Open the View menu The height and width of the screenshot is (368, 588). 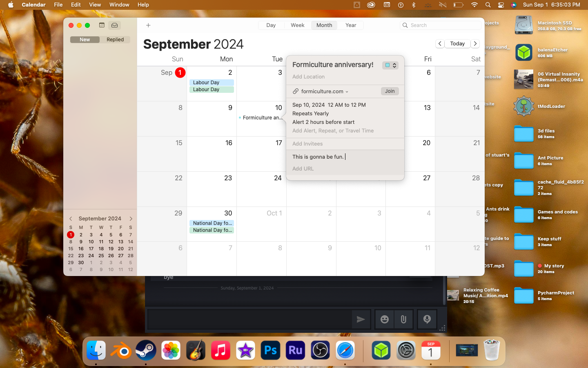point(95,5)
